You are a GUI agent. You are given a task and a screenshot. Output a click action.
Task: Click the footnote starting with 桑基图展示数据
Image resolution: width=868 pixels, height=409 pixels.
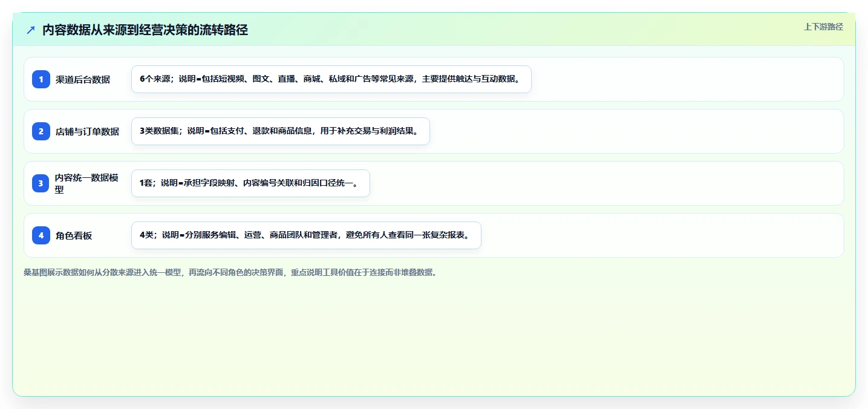[x=230, y=272]
